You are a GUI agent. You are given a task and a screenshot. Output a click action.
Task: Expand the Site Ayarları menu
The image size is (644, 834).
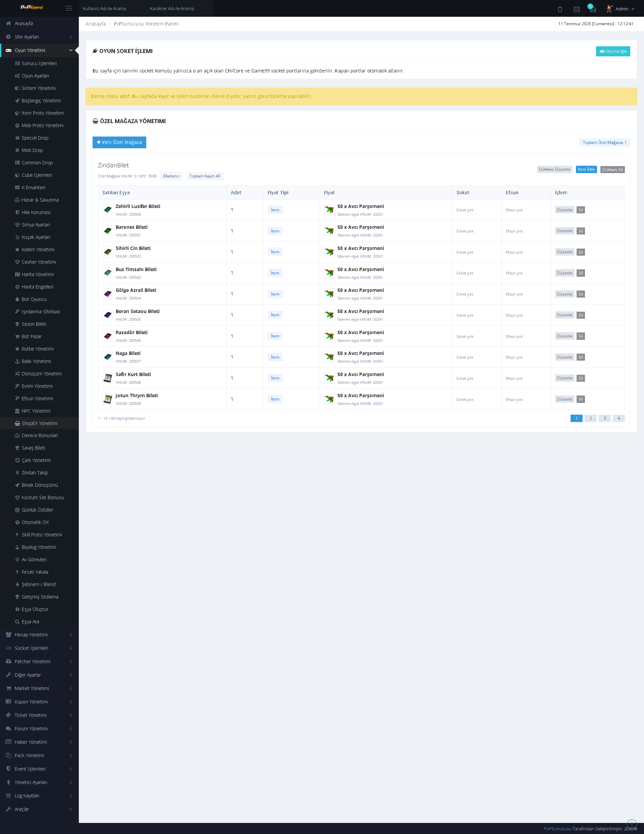click(x=39, y=37)
